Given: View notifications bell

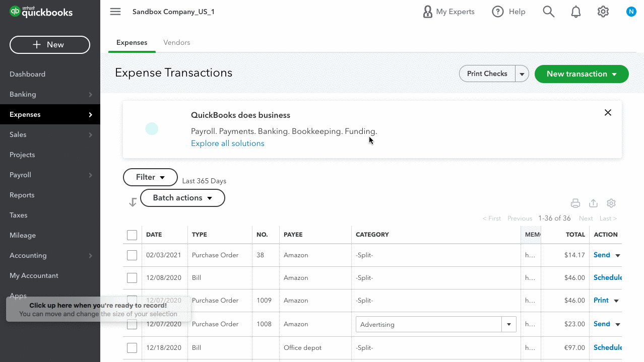Looking at the screenshot, I should point(576,12).
